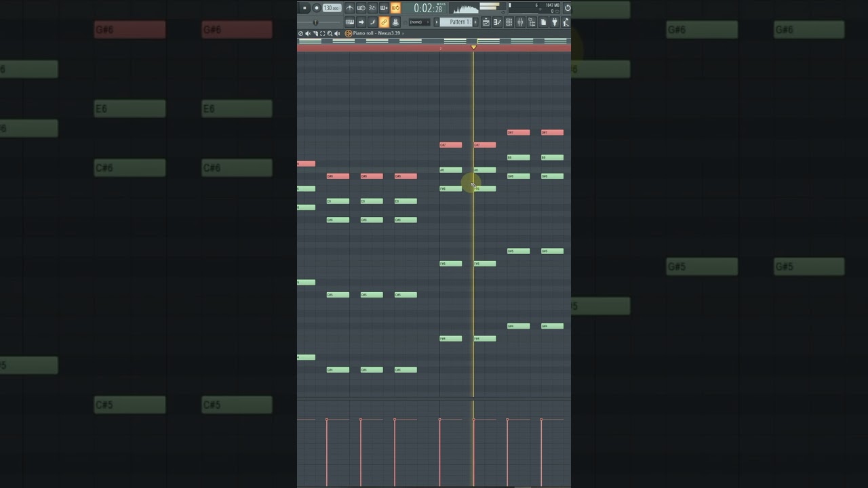The height and width of the screenshot is (488, 868).
Task: Click the orange playhead marker on the ruler
Action: pyautogui.click(x=473, y=47)
